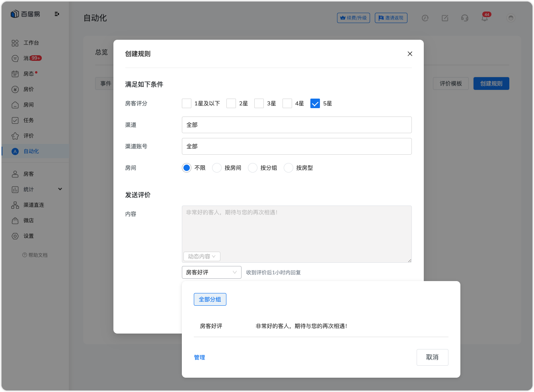Open the 动态内容 dropdown
Screen dimensions: 534x392
click(202, 256)
